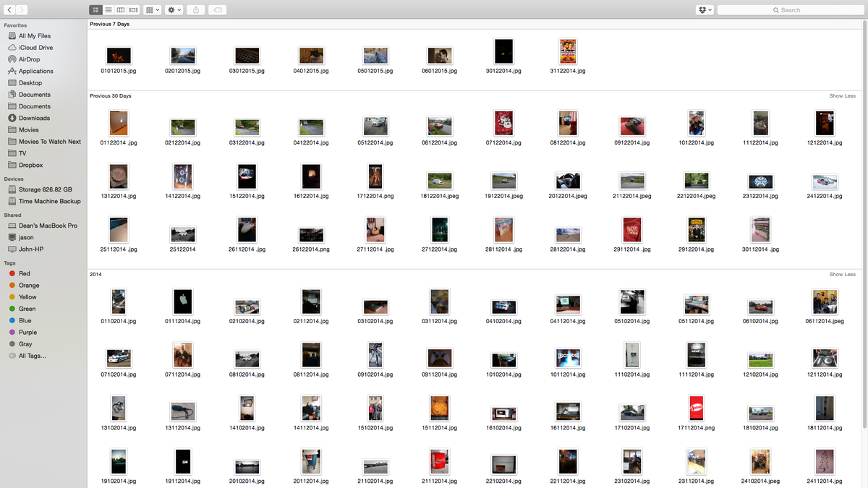Image resolution: width=868 pixels, height=488 pixels.
Task: Open the Dropbox toolbar dropdown
Action: 705,10
